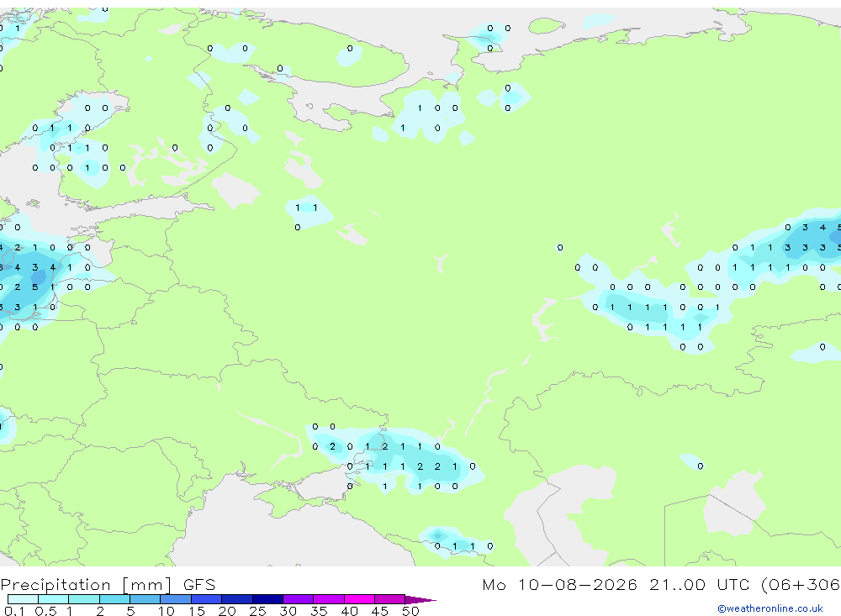
Task: Click the 'GFS' model label
Action: pos(199,585)
